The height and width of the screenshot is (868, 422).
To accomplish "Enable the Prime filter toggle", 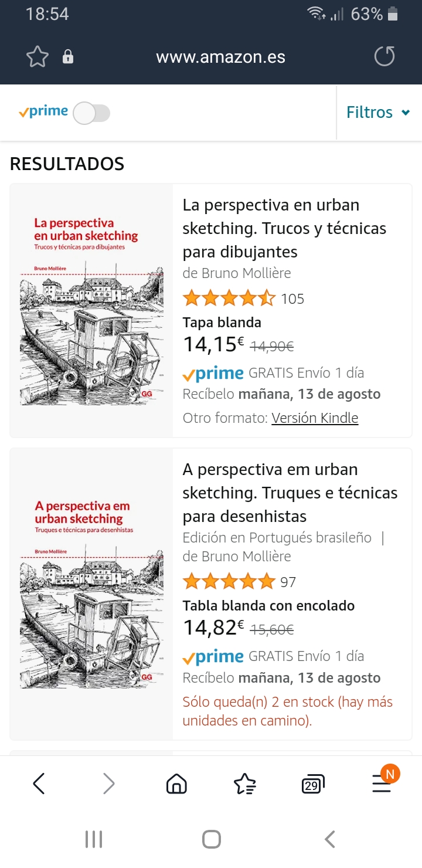I will pyautogui.click(x=91, y=113).
